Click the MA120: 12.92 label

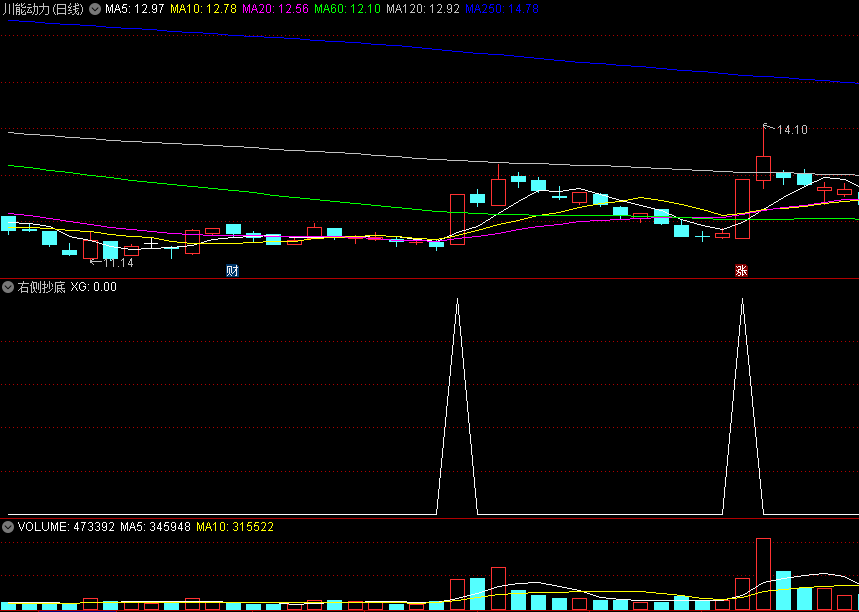(x=422, y=9)
